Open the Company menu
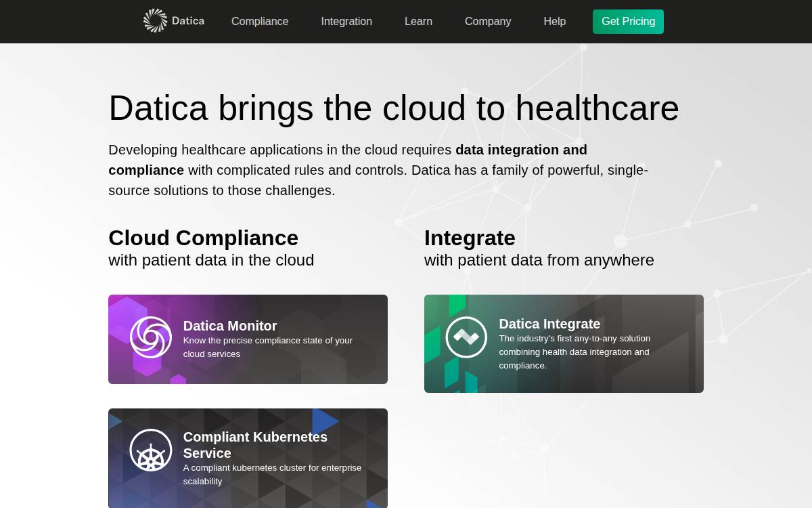 click(488, 21)
